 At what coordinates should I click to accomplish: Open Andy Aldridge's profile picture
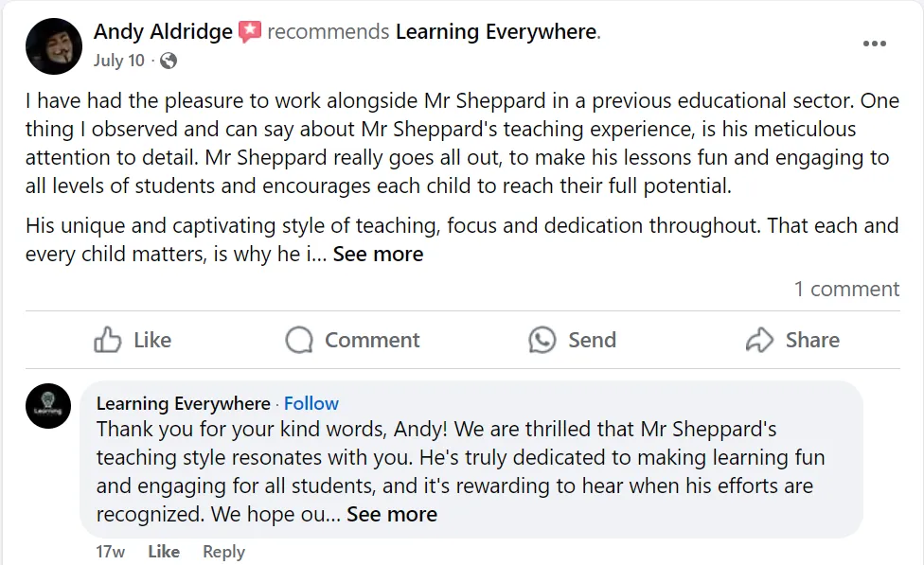click(x=53, y=45)
